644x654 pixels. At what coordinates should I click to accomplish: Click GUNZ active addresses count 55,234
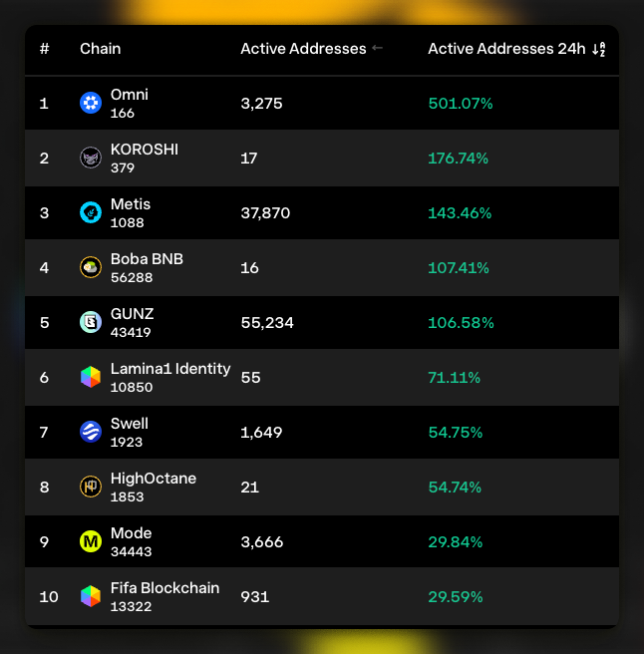[x=267, y=322]
